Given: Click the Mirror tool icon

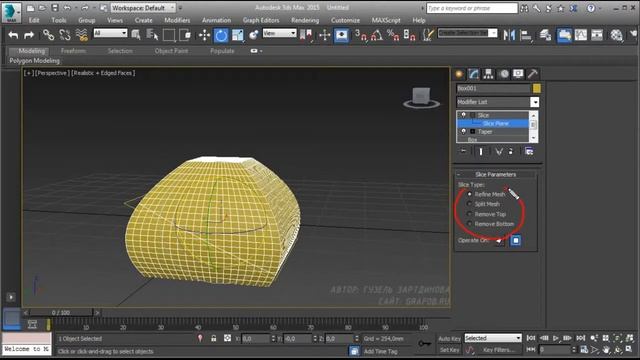Looking at the screenshot, I should (509, 35).
